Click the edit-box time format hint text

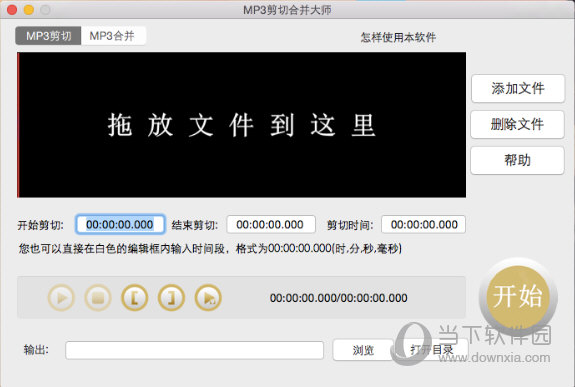pos(210,249)
